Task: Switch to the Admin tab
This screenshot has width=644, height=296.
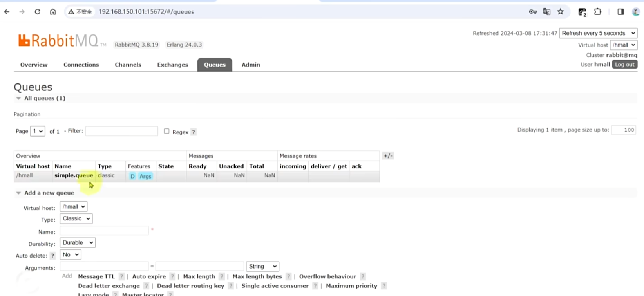Action: click(x=251, y=65)
